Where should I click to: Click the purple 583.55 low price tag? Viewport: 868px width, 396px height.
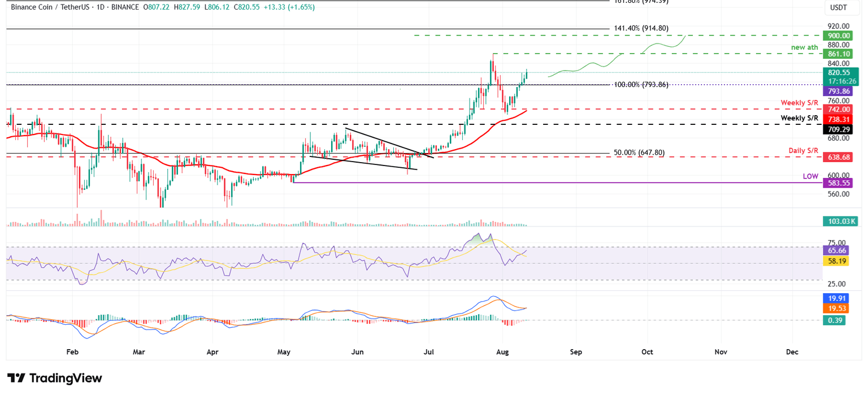[x=841, y=182]
